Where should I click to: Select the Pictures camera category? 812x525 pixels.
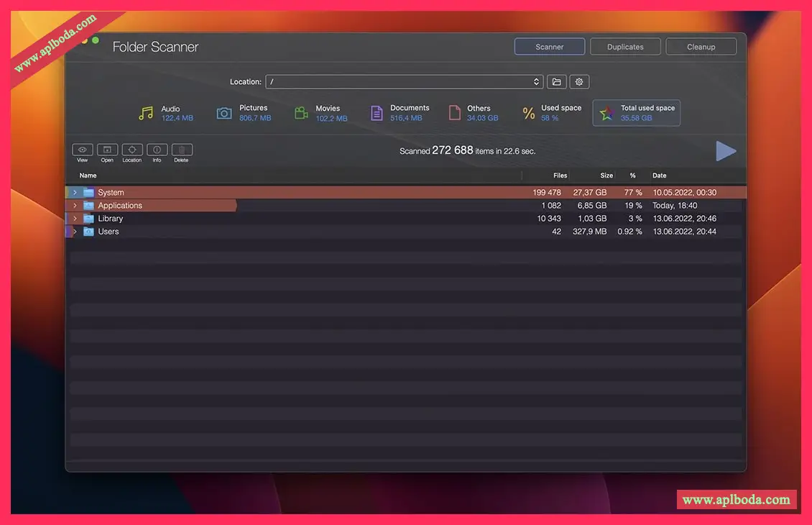pyautogui.click(x=224, y=113)
